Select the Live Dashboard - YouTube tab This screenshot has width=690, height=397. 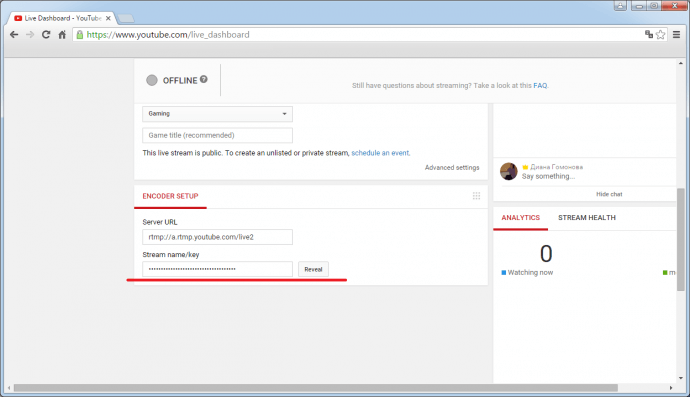(x=63, y=18)
